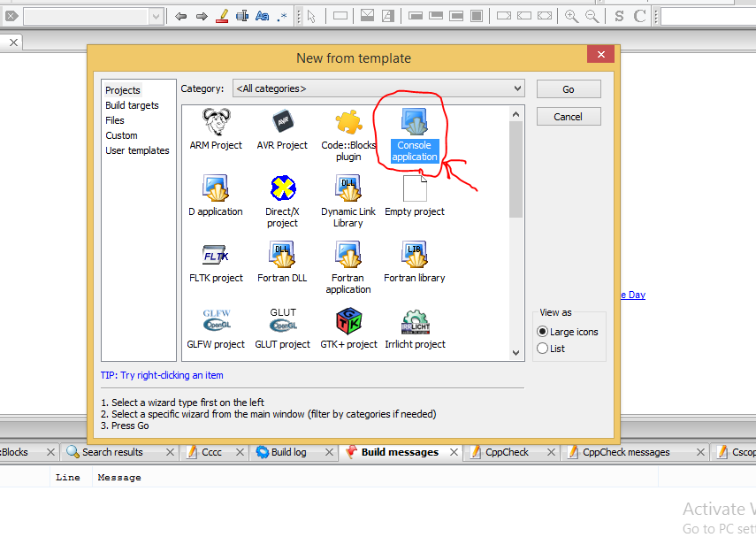Select the Empty project template
This screenshot has height=537, width=756.
[415, 196]
